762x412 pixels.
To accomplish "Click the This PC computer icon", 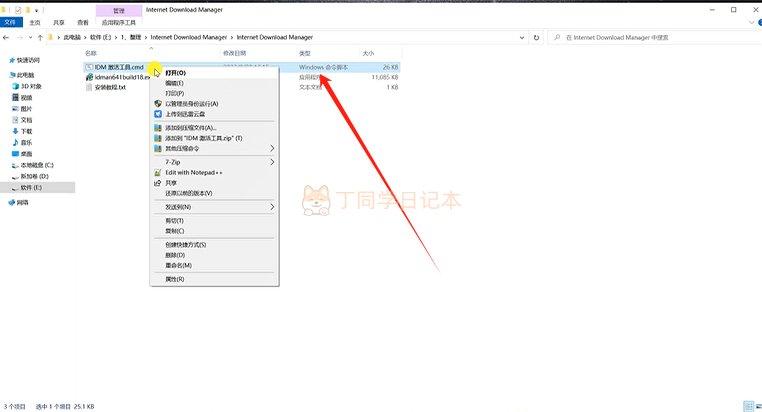I will [x=12, y=75].
